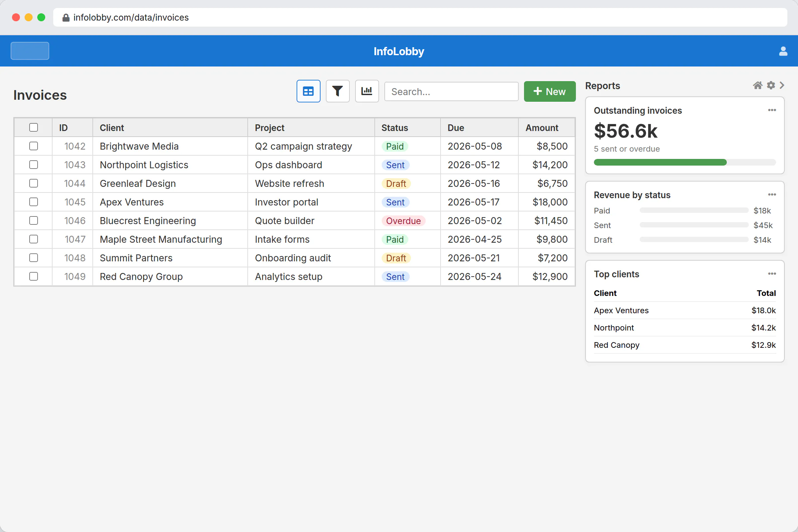Check invoice 1044 Greenleaf Design row
The image size is (798, 532).
coord(34,183)
